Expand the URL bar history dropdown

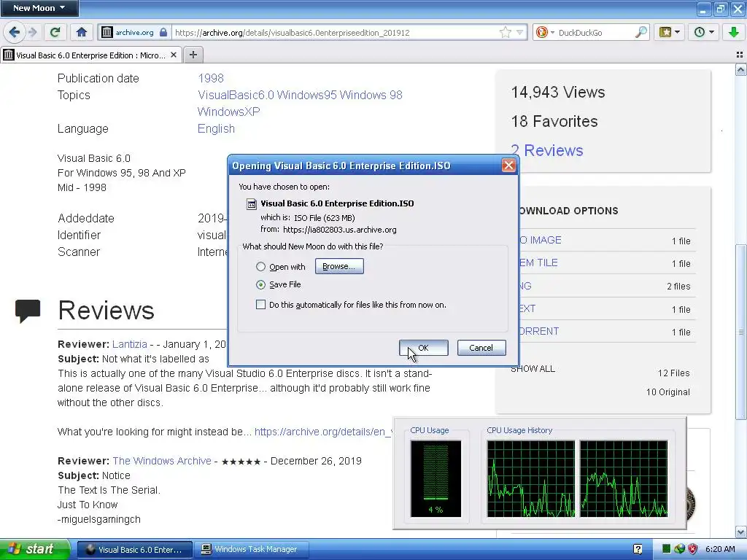[x=519, y=32]
